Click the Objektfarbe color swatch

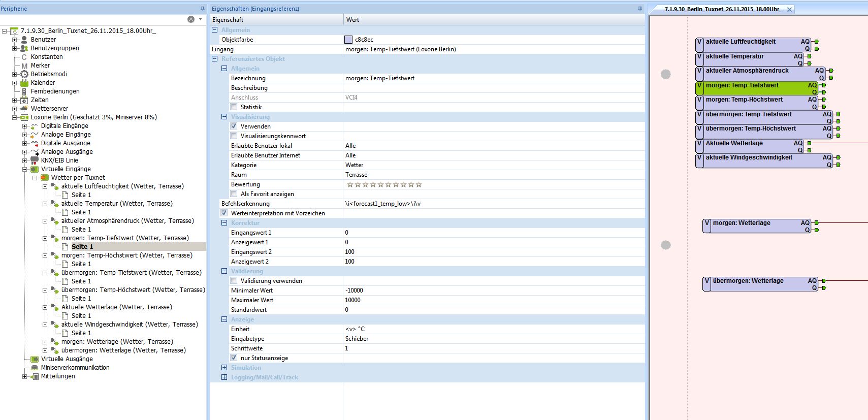pyautogui.click(x=348, y=40)
